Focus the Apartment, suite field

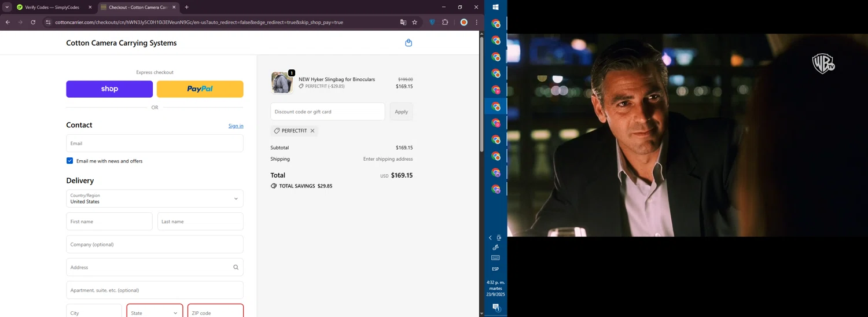pos(155,290)
